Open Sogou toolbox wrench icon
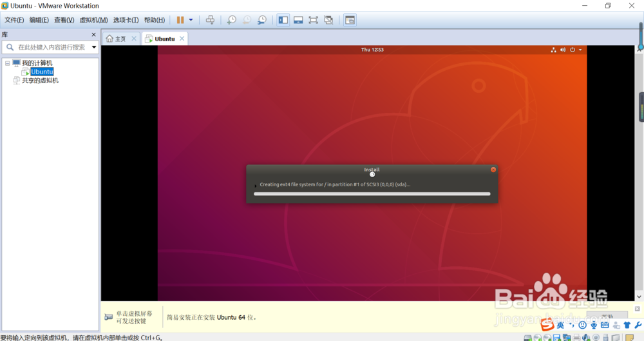The width and height of the screenshot is (644, 341). coord(638,326)
